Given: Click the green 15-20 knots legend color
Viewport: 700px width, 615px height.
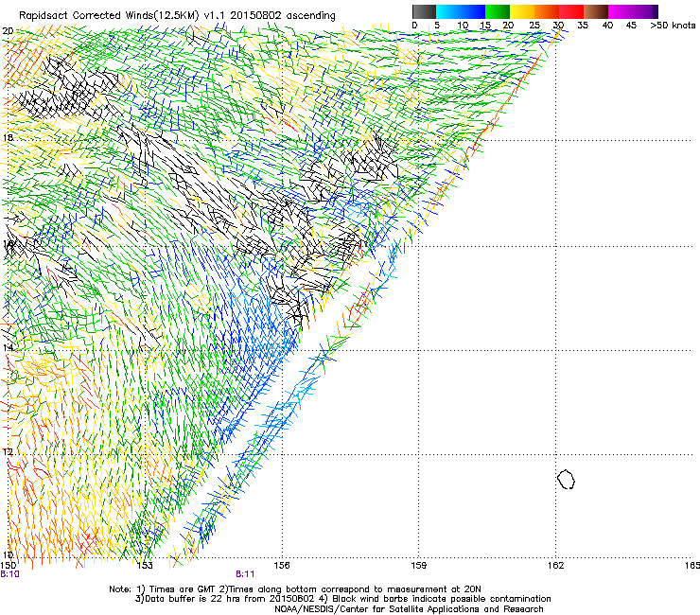Looking at the screenshot, I should point(498,11).
